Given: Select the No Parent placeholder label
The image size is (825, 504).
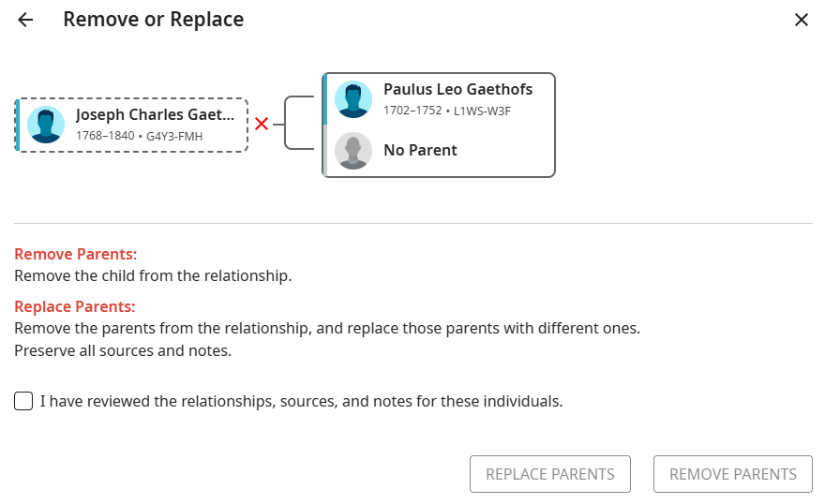Looking at the screenshot, I should [x=420, y=151].
